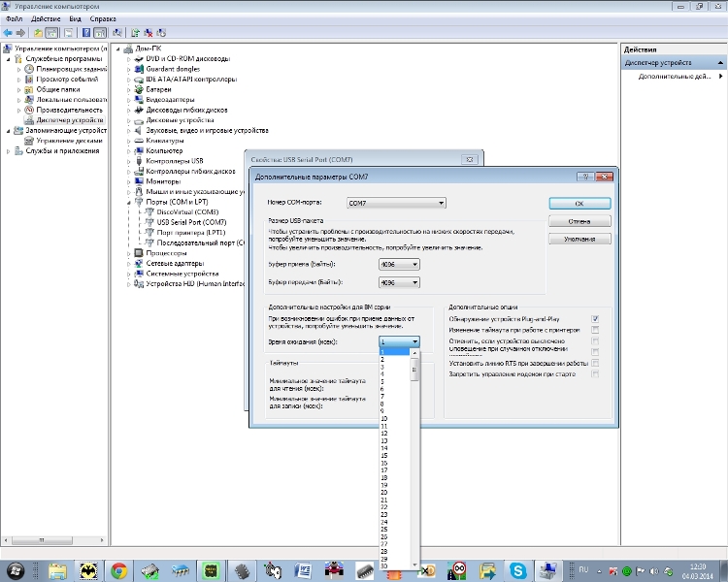Click the OK button
The height and width of the screenshot is (582, 728).
click(579, 204)
